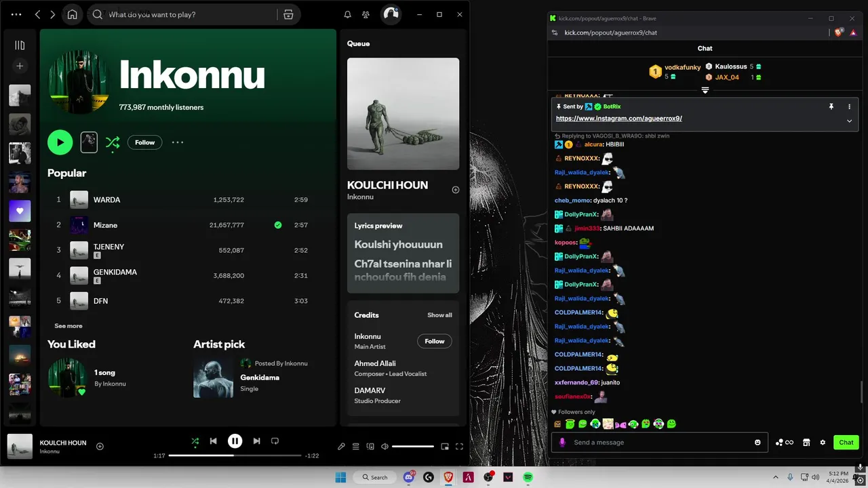Image resolution: width=868 pixels, height=488 pixels.
Task: Enter full screen player
Action: click(459, 446)
